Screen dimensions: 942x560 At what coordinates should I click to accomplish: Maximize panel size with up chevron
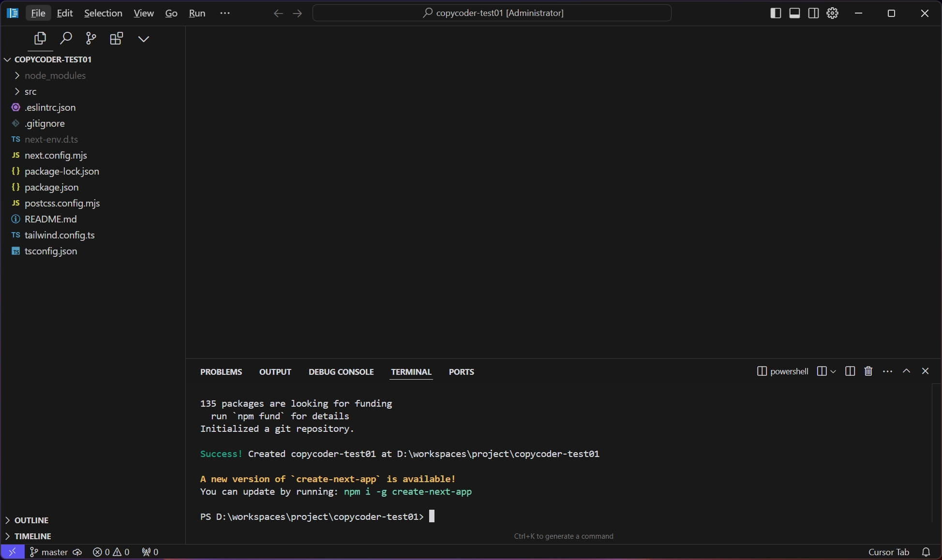pyautogui.click(x=906, y=371)
